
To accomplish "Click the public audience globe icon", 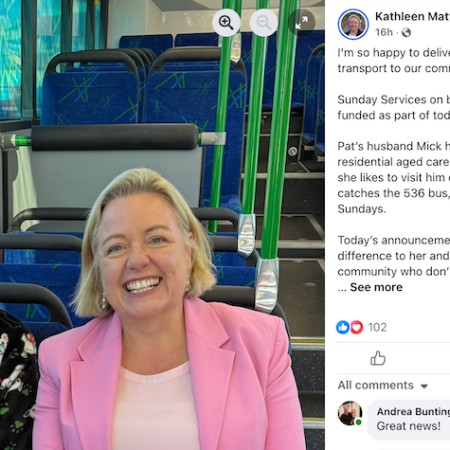I will pos(406,32).
